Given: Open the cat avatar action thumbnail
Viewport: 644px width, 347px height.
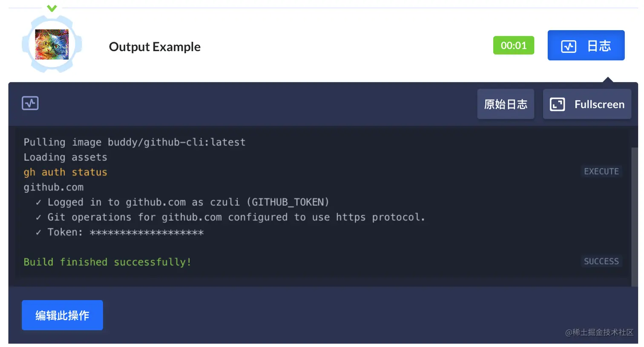Looking at the screenshot, I should coord(52,44).
